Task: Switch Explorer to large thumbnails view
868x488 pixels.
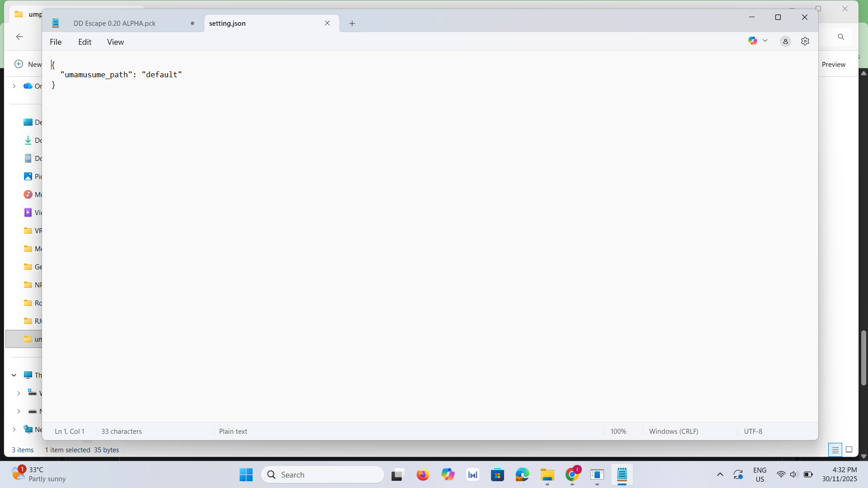Action: (849, 450)
